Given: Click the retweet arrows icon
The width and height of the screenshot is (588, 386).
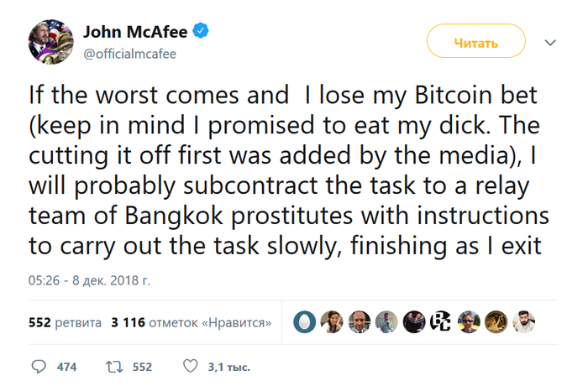Looking at the screenshot, I should 113,367.
